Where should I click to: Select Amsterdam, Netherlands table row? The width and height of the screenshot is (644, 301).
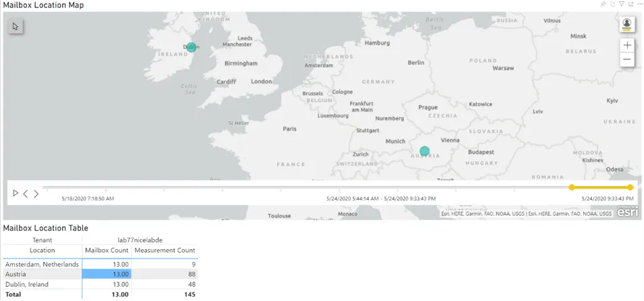pyautogui.click(x=42, y=265)
